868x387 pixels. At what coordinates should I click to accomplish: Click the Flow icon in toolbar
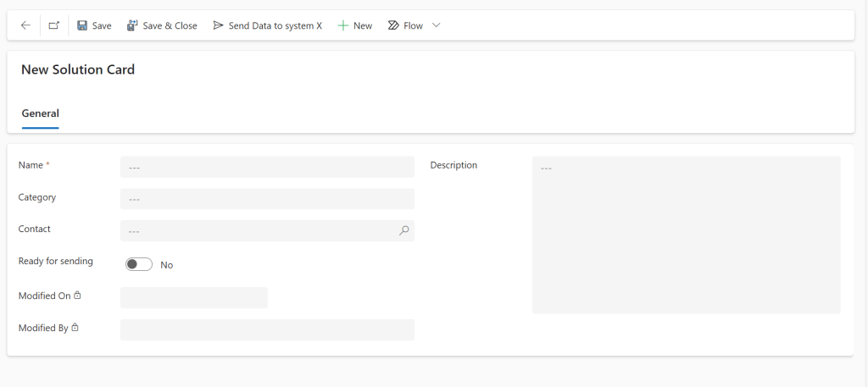393,25
